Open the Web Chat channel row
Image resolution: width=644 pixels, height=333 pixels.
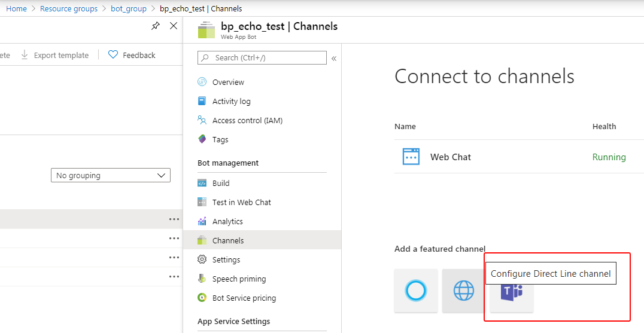(519, 157)
